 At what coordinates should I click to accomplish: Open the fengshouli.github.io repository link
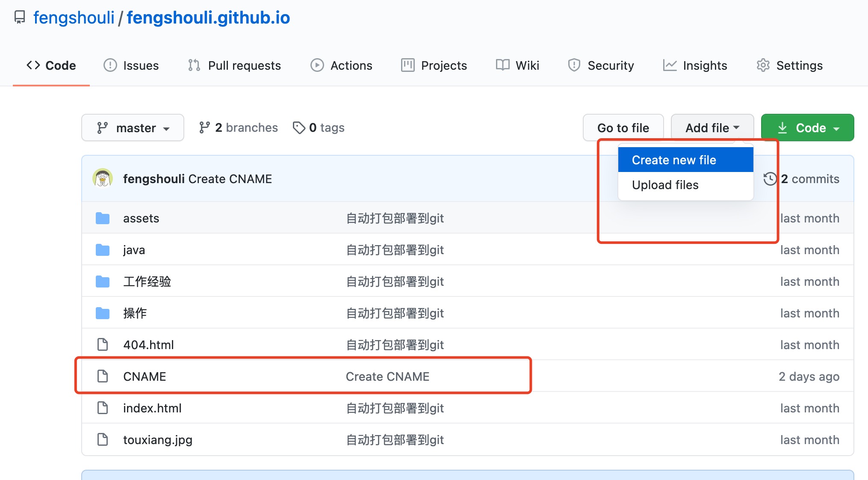pyautogui.click(x=208, y=18)
